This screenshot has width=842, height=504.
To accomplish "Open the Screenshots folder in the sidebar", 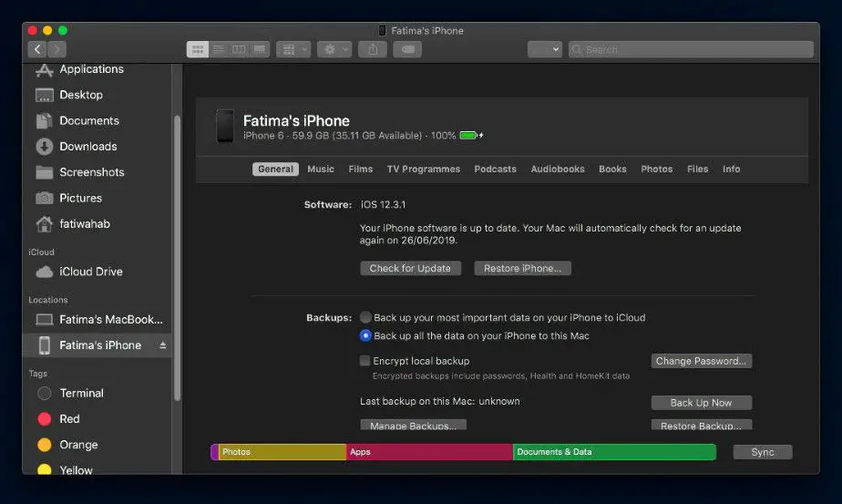I will click(98, 172).
